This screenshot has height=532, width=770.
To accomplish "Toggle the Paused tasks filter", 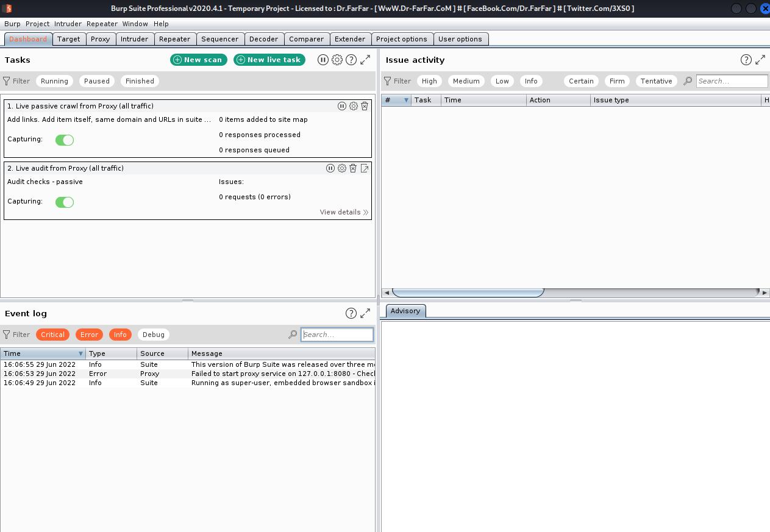I will coord(97,81).
